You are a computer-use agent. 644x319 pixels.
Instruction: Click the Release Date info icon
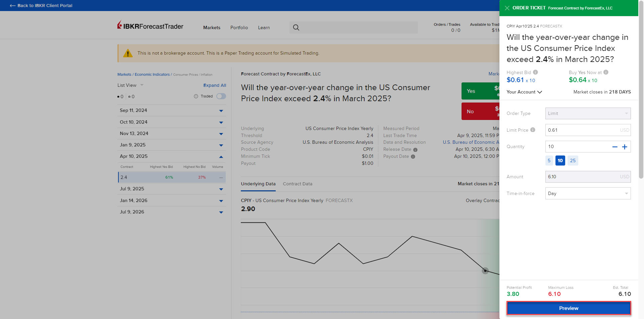point(415,150)
